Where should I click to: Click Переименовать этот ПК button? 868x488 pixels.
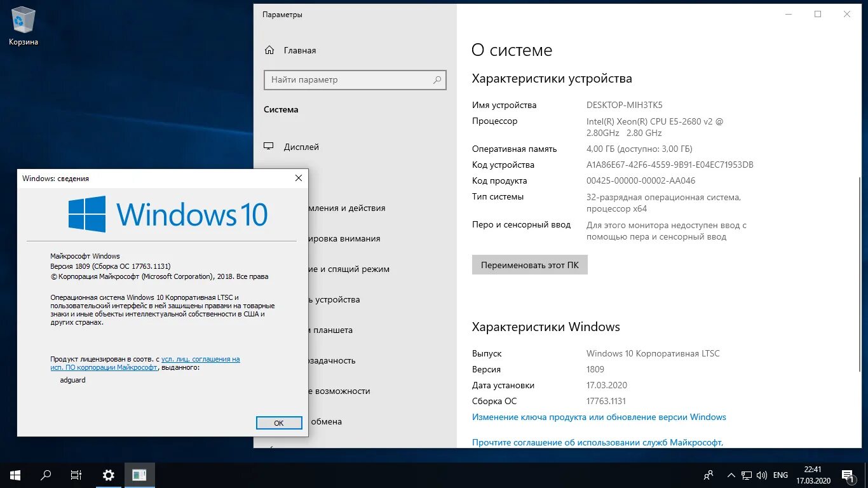[530, 265]
